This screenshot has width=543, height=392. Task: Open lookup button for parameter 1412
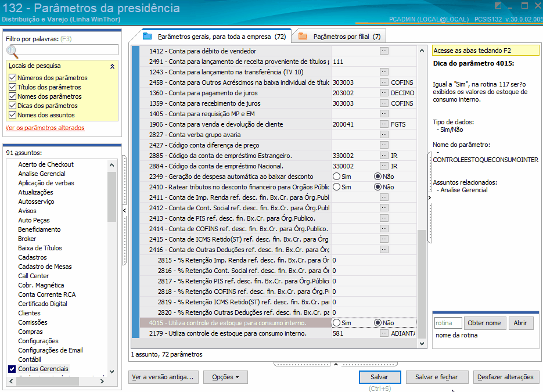[x=384, y=51]
